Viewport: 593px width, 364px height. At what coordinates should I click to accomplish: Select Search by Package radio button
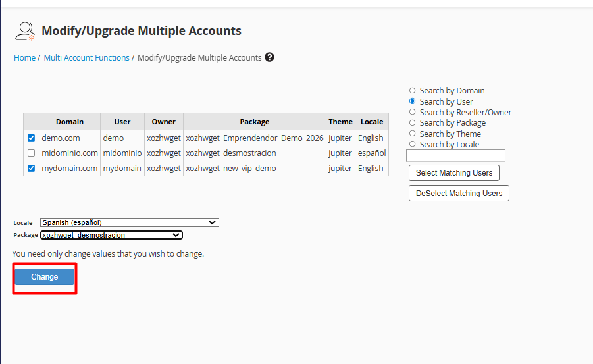(412, 123)
